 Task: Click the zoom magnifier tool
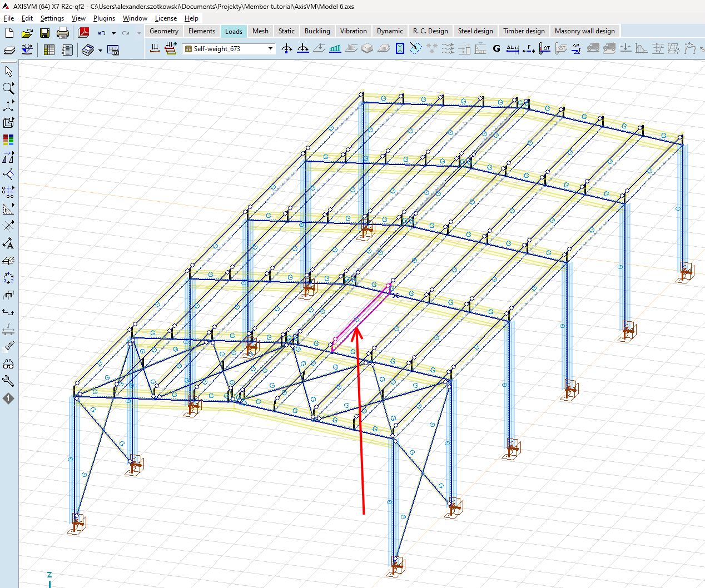pyautogui.click(x=8, y=88)
